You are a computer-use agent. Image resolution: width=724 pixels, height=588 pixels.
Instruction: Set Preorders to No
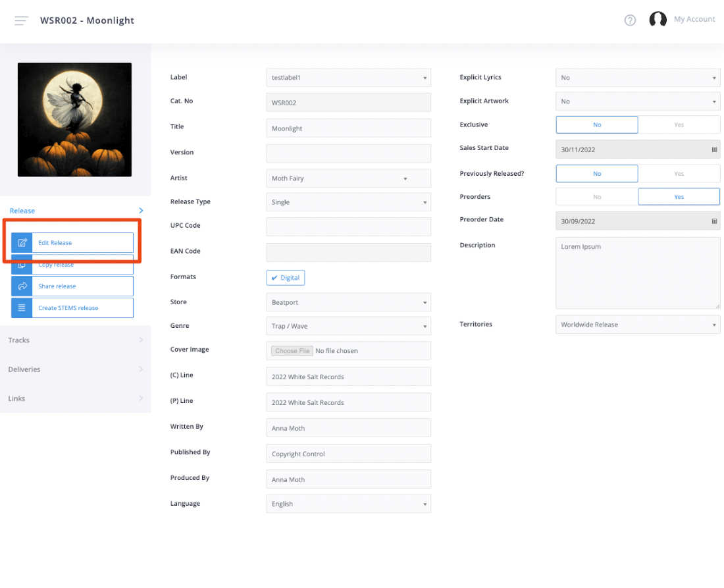596,197
